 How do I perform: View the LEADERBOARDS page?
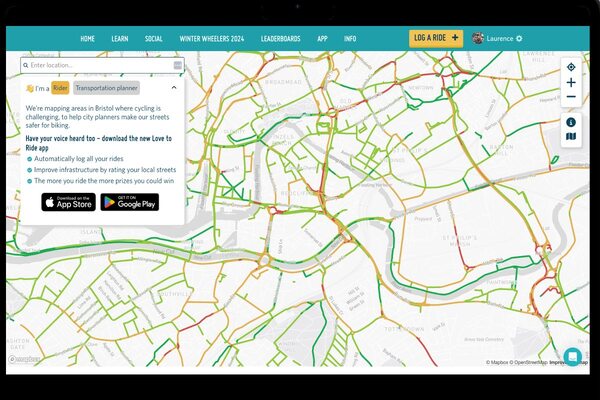tap(280, 39)
